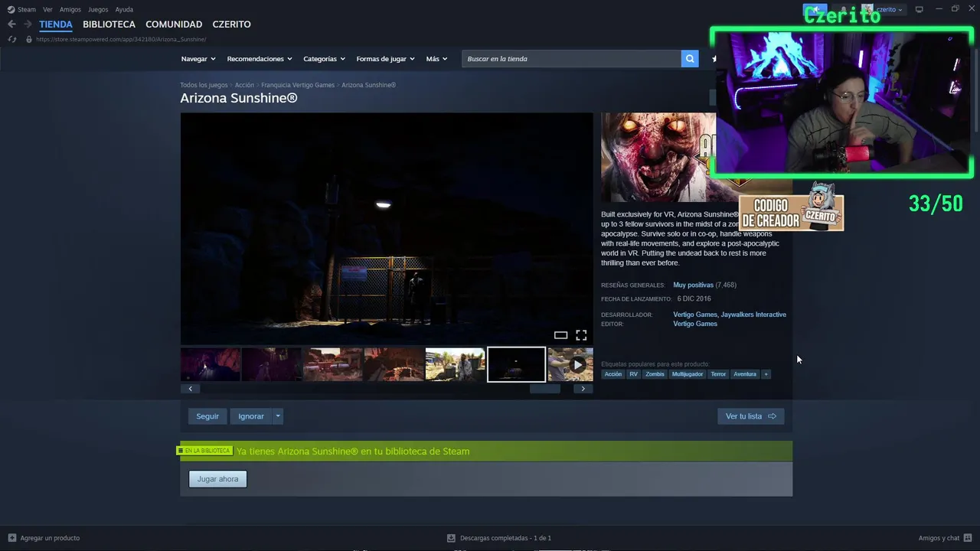The height and width of the screenshot is (551, 980).
Task: Go forward with the right arrow
Action: [x=28, y=24]
